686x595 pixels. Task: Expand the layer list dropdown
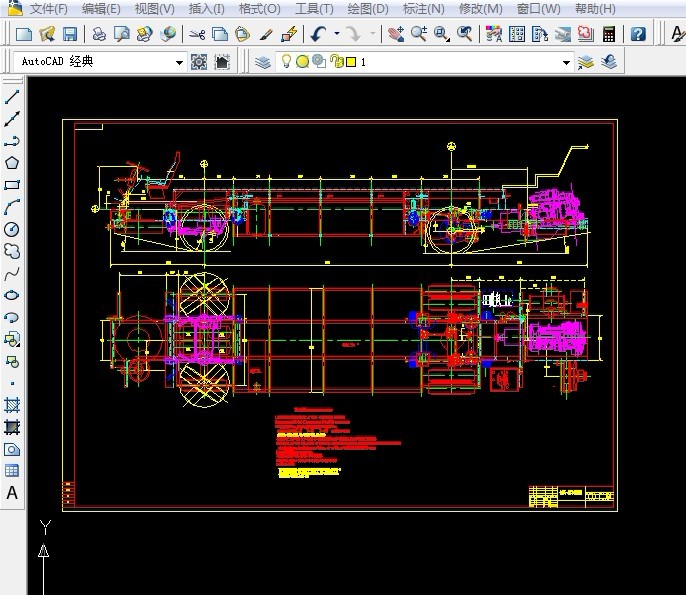tap(566, 62)
